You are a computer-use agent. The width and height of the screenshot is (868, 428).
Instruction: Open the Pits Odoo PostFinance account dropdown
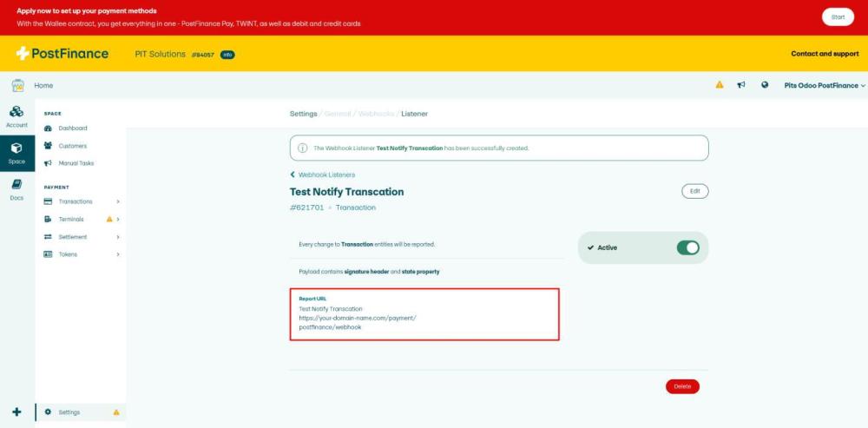(x=825, y=85)
